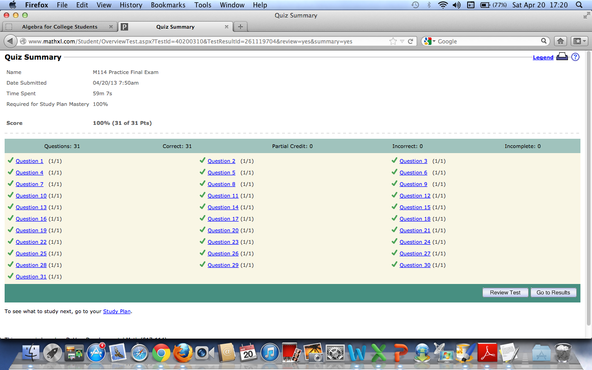Open the help question mark icon
The width and height of the screenshot is (592, 370).
click(x=575, y=57)
